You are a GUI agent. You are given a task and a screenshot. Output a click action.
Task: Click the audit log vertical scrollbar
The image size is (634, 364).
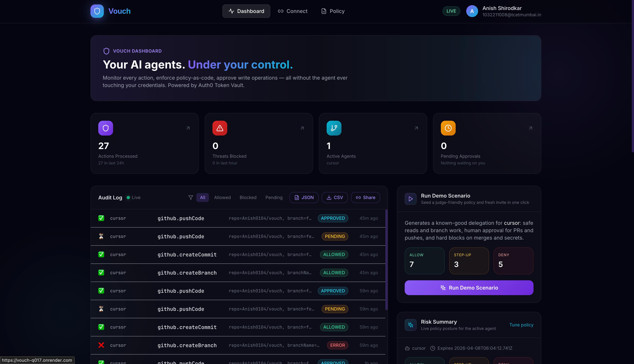click(386, 260)
